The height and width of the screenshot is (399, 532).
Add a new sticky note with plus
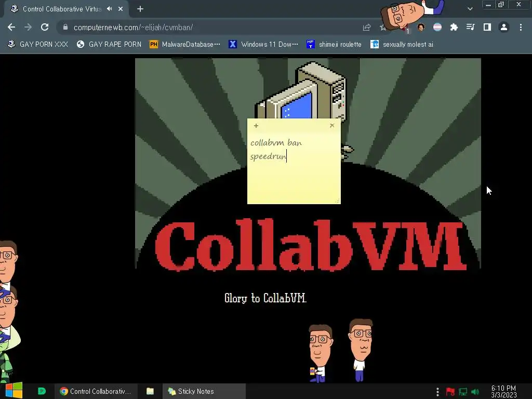pos(256,126)
